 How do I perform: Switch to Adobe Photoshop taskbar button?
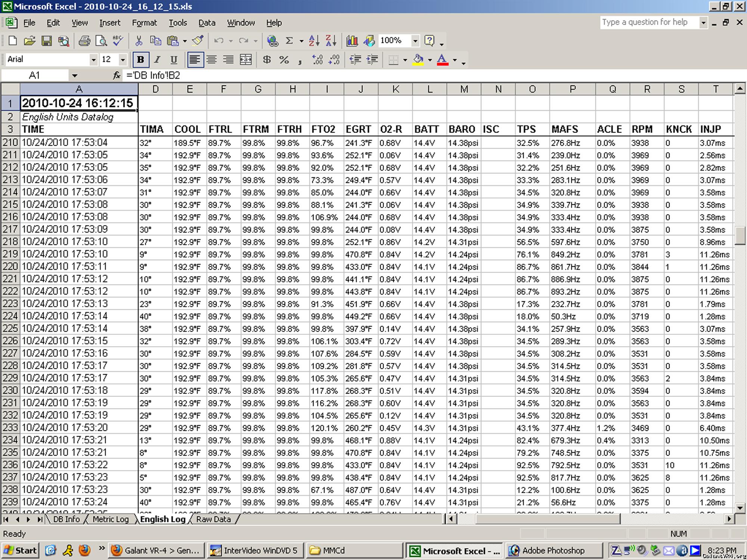click(553, 550)
